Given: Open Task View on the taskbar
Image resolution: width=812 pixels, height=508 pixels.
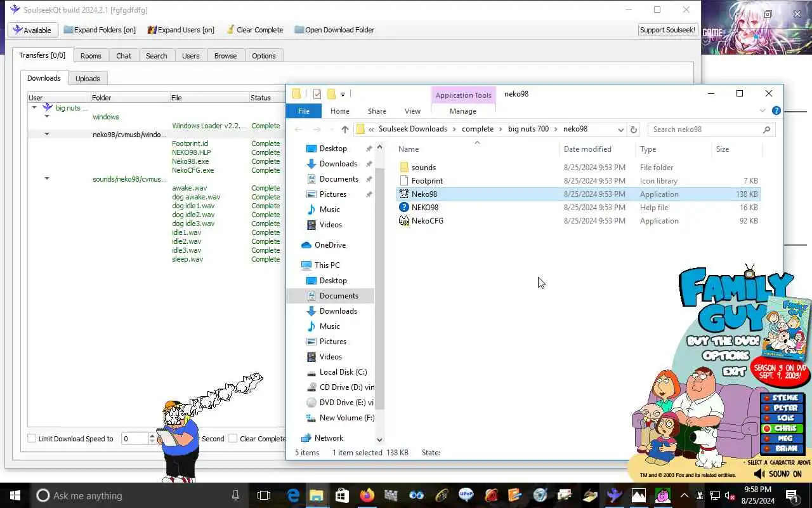Looking at the screenshot, I should point(264,495).
